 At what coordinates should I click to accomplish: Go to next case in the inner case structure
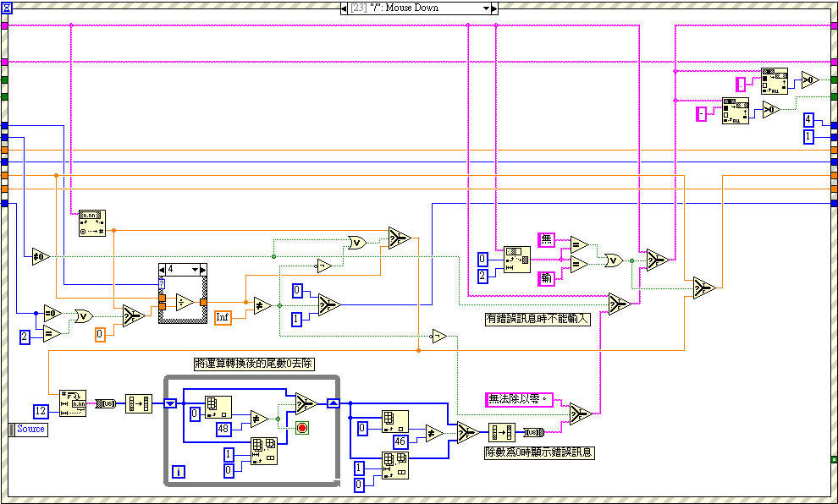point(203,269)
